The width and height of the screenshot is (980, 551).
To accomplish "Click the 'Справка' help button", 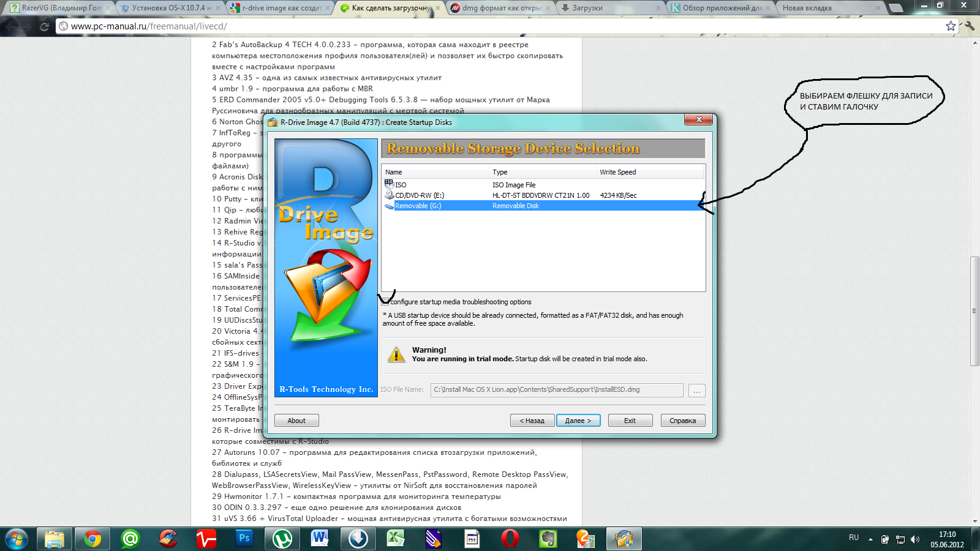I will tap(683, 421).
